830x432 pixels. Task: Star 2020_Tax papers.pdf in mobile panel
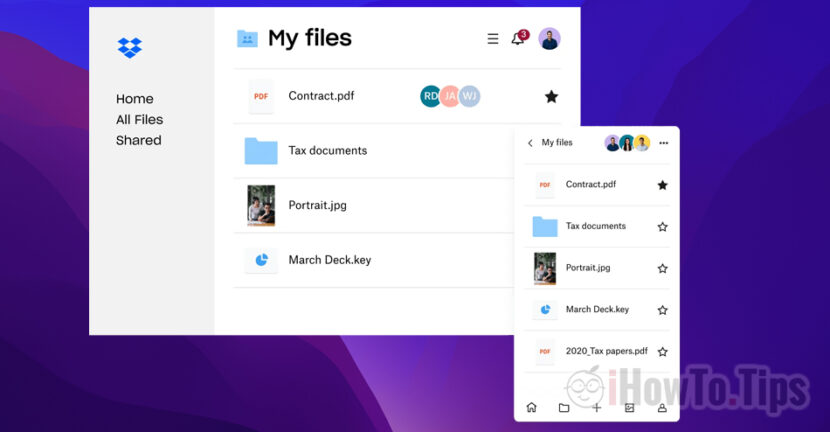[x=662, y=352]
